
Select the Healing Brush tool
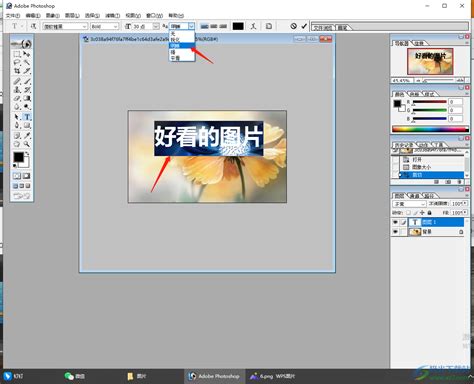17,81
